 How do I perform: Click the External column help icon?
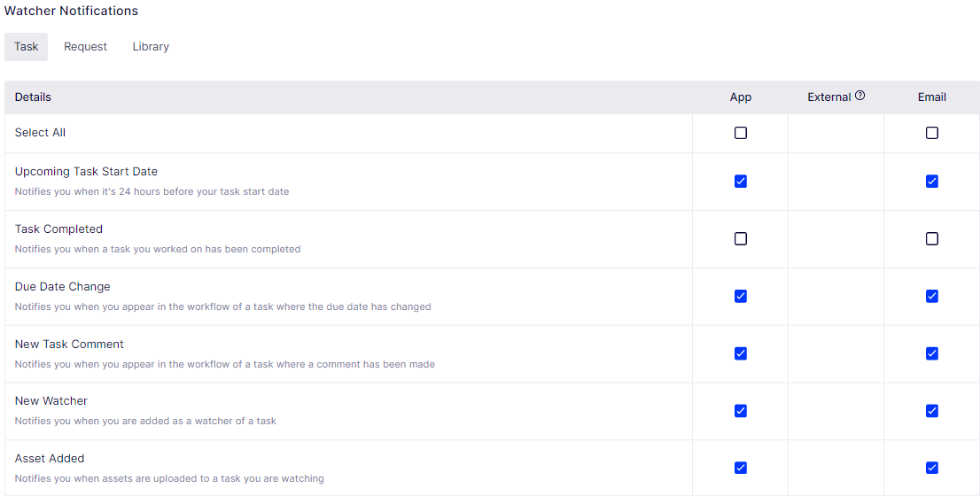pos(860,96)
